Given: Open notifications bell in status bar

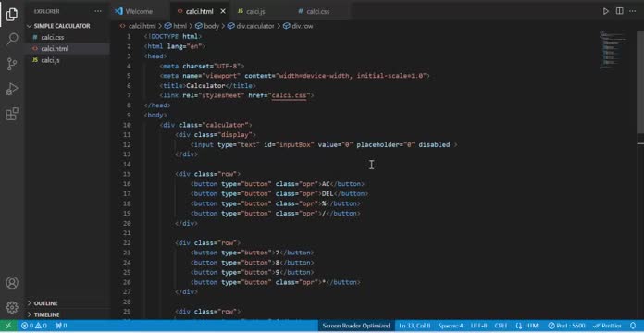Looking at the screenshot, I should (x=633, y=326).
